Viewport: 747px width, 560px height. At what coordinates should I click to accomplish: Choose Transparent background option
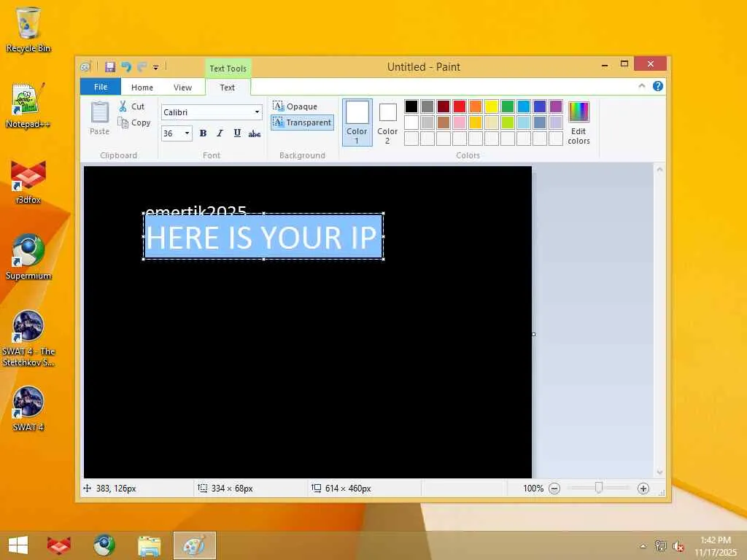click(x=302, y=122)
